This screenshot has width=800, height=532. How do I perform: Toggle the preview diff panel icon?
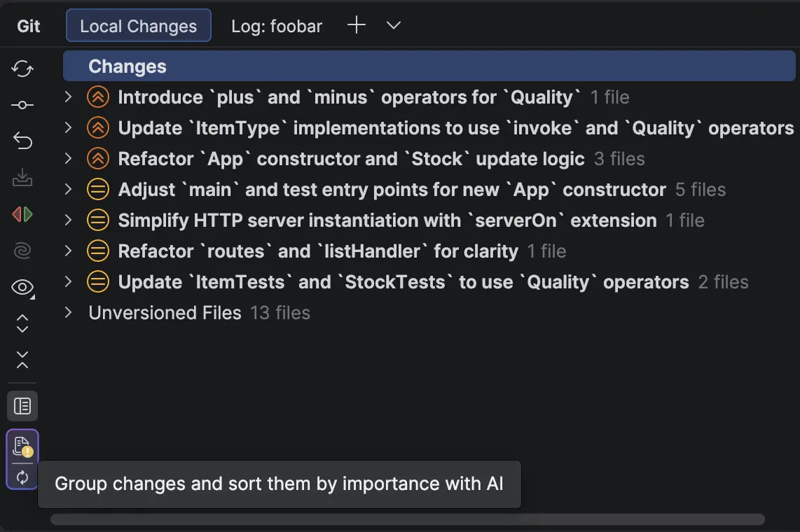(x=22, y=406)
